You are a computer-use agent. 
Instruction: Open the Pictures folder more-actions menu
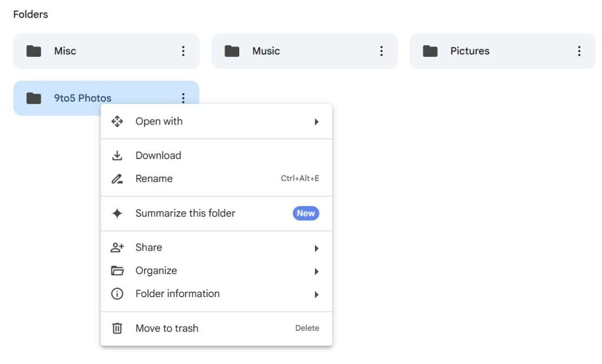tap(579, 51)
